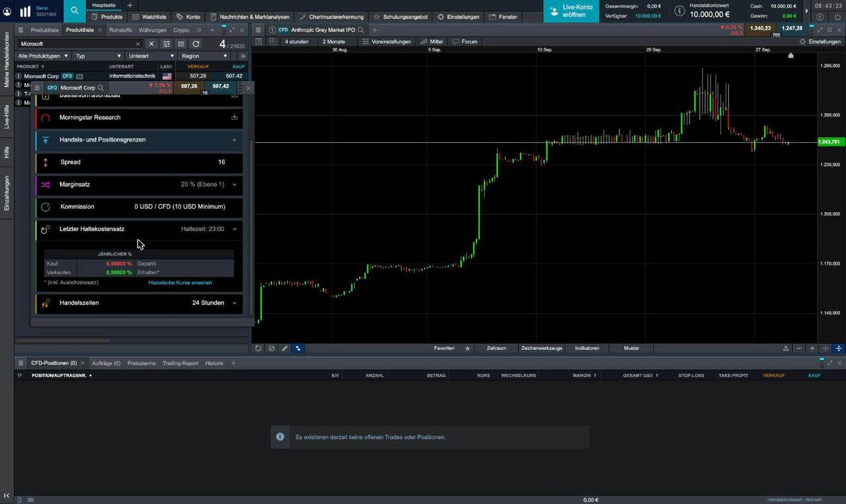Zoom in on the chart with plus
The height and width of the screenshot is (504, 846).
pos(812,348)
